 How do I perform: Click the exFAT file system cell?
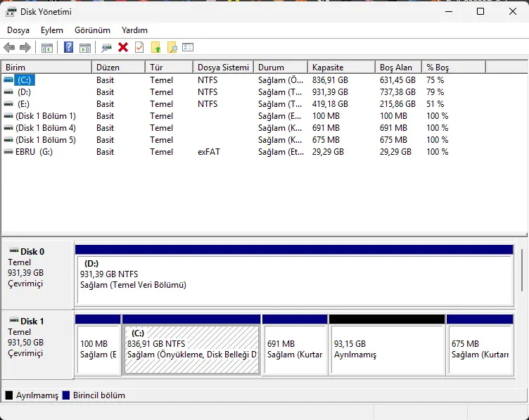(209, 152)
